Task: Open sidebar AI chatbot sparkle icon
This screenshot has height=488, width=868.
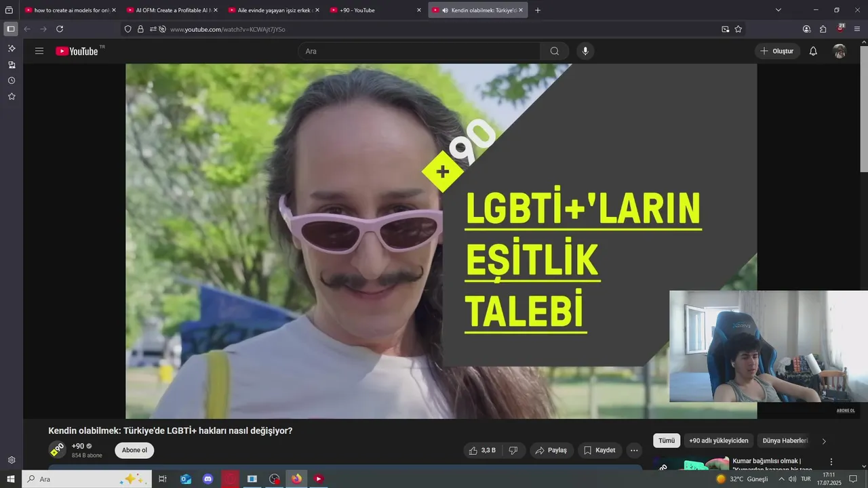Action: [x=12, y=49]
